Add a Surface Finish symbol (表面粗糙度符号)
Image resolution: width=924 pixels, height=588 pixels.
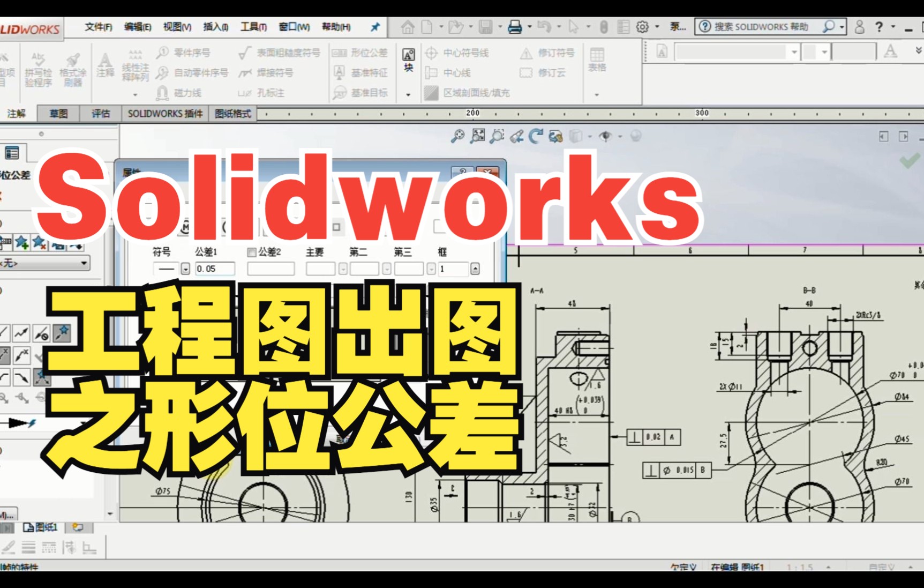[279, 53]
